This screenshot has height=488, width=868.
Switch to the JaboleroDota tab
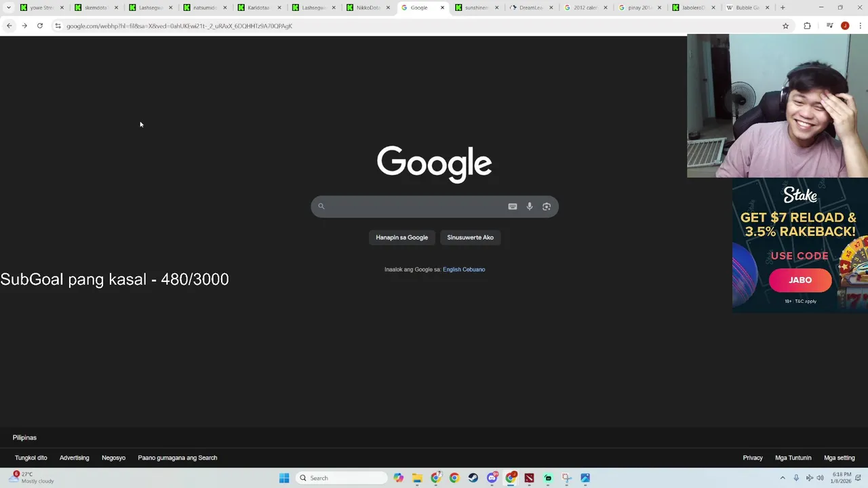pyautogui.click(x=694, y=7)
